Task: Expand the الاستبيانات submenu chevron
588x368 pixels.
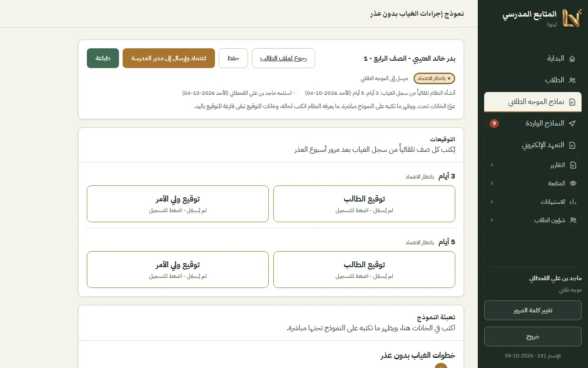Action: [x=492, y=201]
